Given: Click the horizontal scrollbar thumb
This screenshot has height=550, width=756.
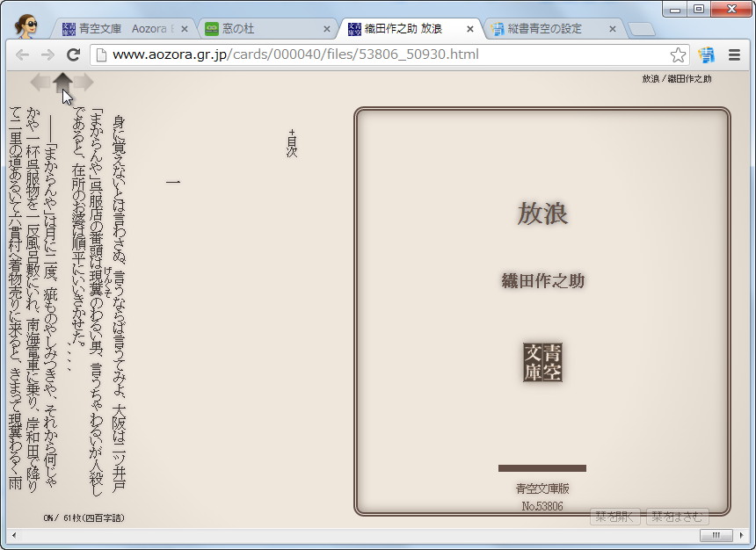Looking at the screenshot, I should (716, 536).
